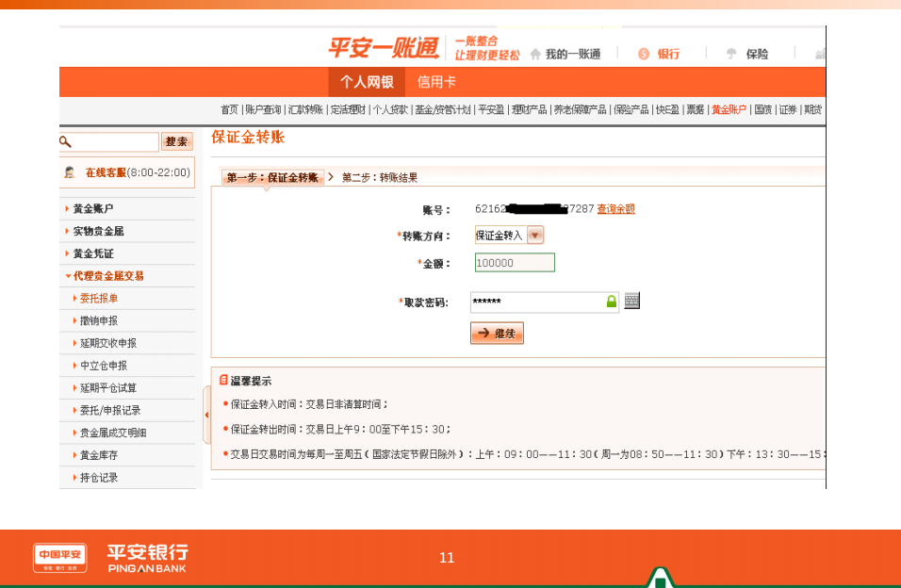
Task: Open 我的一账通 link in header
Action: pos(573,54)
